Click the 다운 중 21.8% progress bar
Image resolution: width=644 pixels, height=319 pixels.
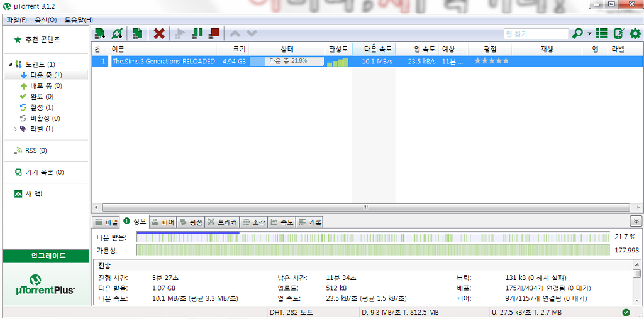click(287, 62)
